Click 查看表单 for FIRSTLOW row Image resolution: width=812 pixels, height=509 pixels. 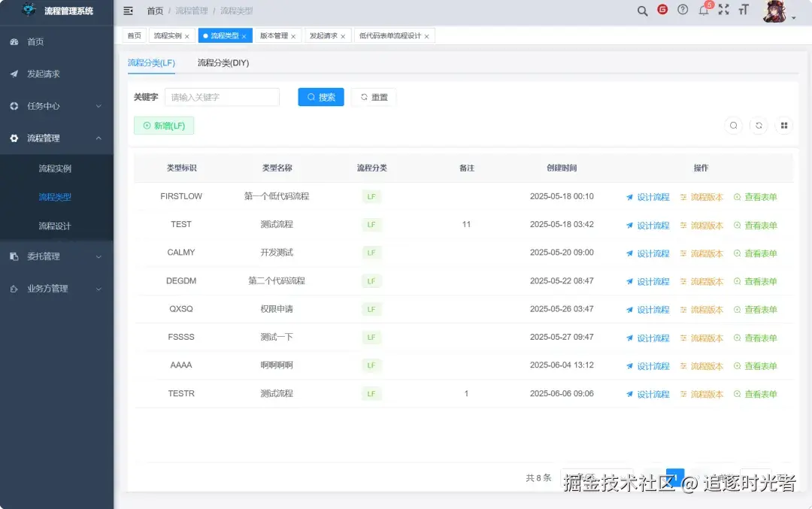756,197
